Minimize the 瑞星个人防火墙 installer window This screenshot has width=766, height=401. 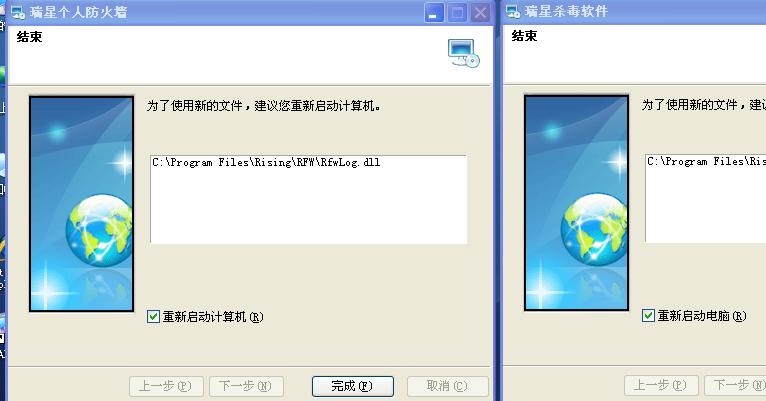[x=433, y=13]
